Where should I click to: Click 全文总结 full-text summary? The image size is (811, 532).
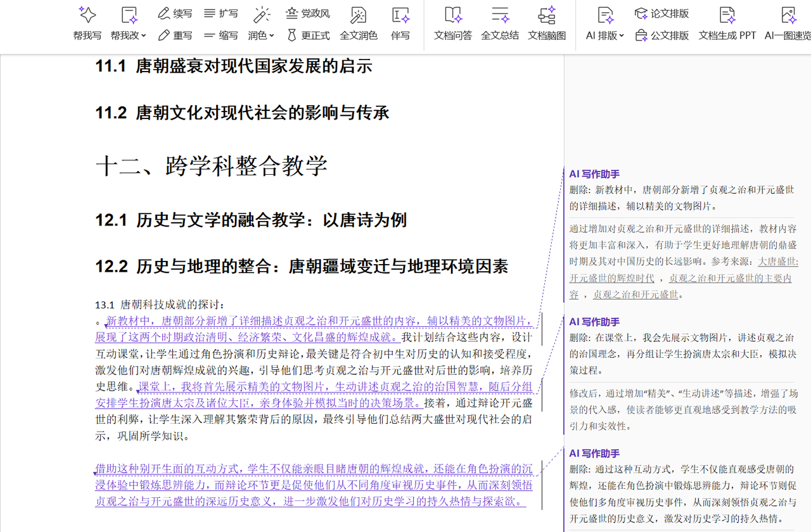point(500,23)
